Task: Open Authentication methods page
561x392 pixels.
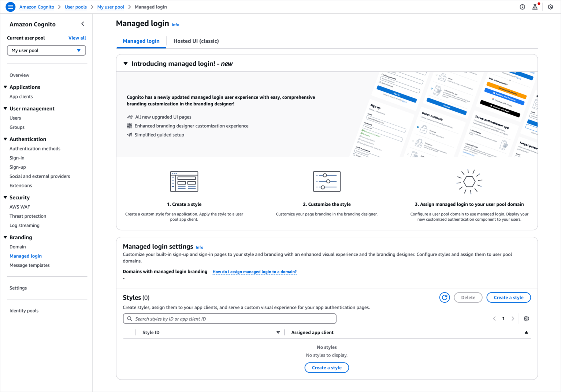Action: [x=35, y=149]
